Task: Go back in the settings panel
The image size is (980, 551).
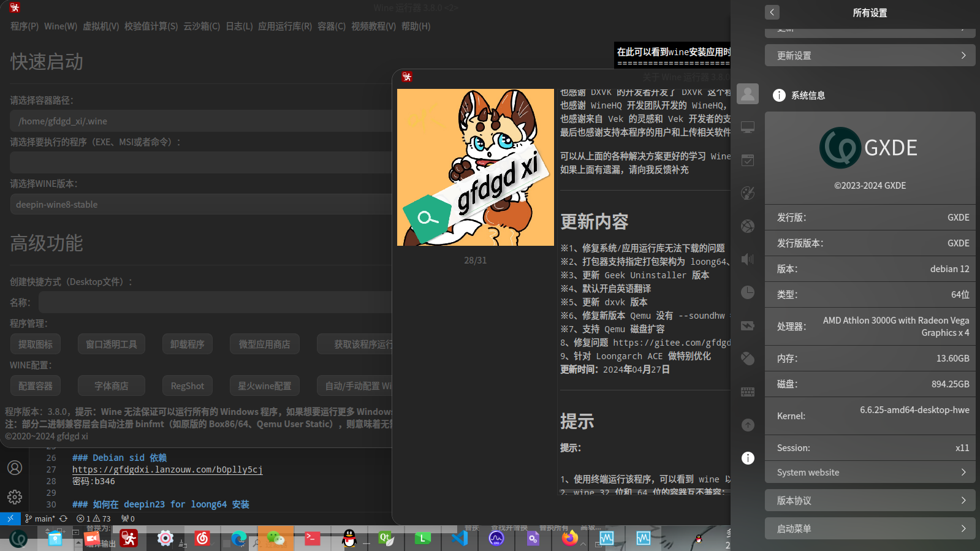Action: point(772,12)
